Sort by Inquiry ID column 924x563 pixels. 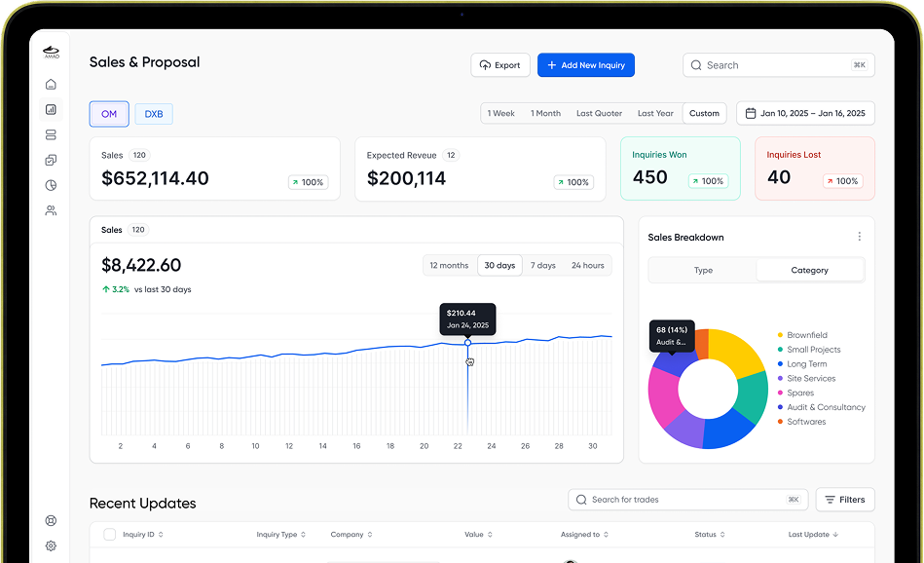point(142,535)
